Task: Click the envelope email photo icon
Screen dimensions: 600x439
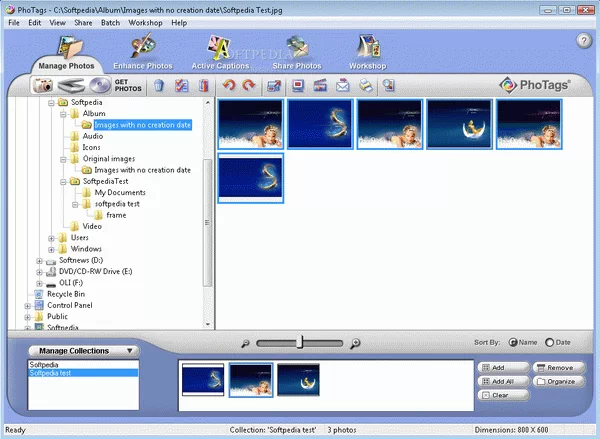Action: [x=343, y=86]
